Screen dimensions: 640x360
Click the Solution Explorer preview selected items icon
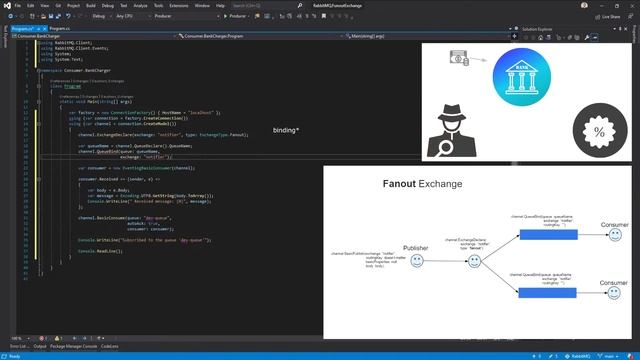pyautogui.click(x=595, y=38)
